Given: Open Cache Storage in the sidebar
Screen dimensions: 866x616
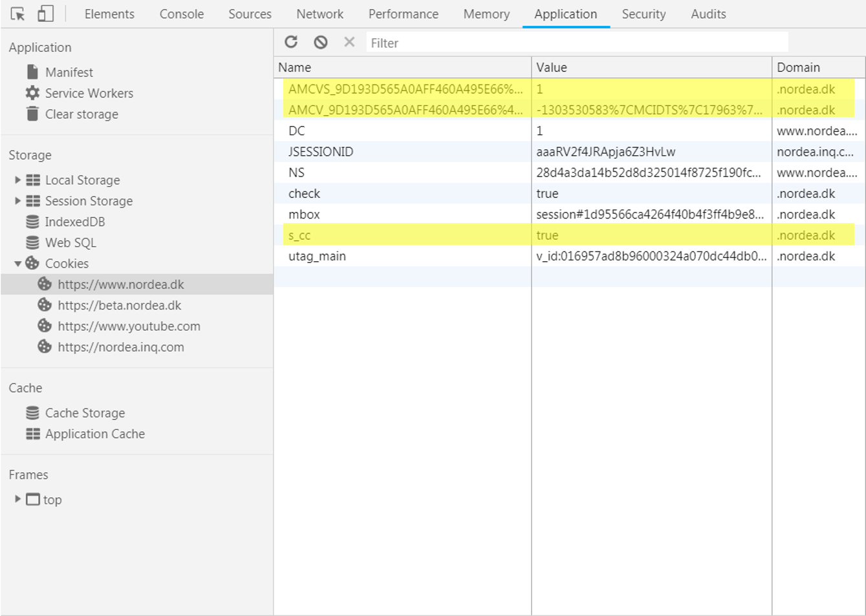Looking at the screenshot, I should point(85,412).
